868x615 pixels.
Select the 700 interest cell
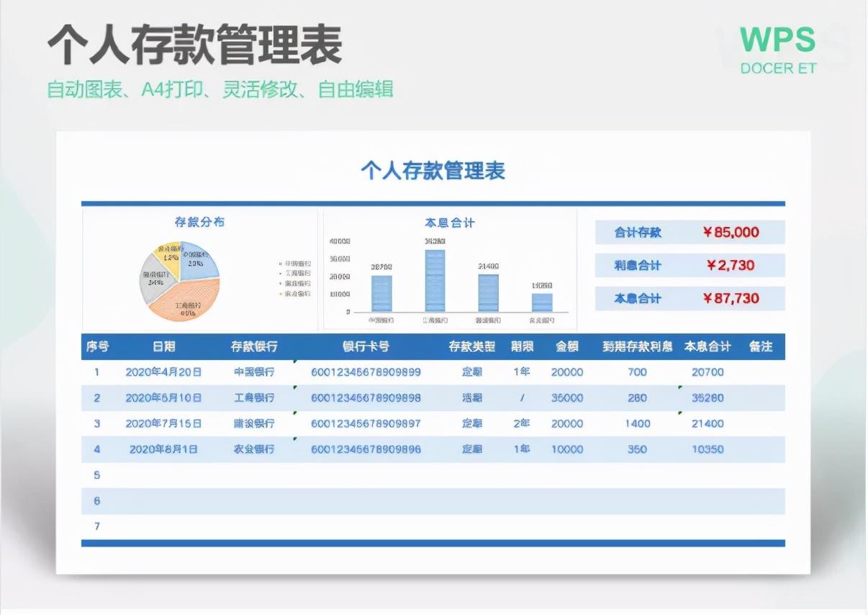coord(637,372)
